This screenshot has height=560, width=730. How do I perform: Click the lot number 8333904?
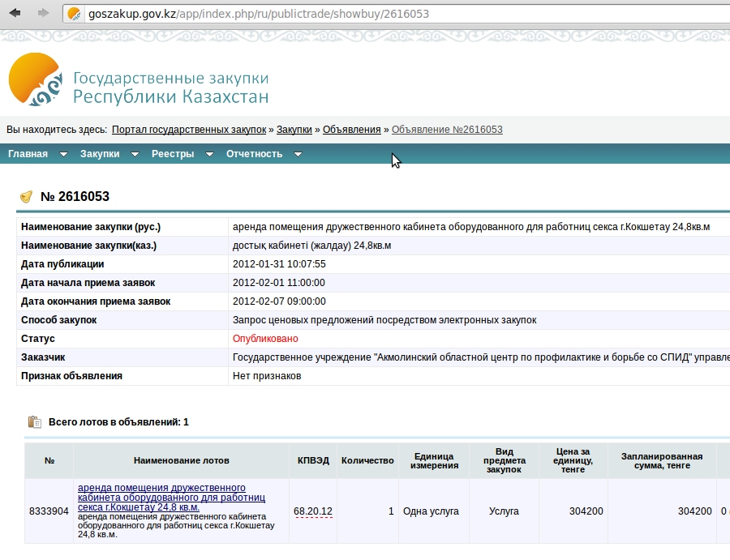coord(49,511)
